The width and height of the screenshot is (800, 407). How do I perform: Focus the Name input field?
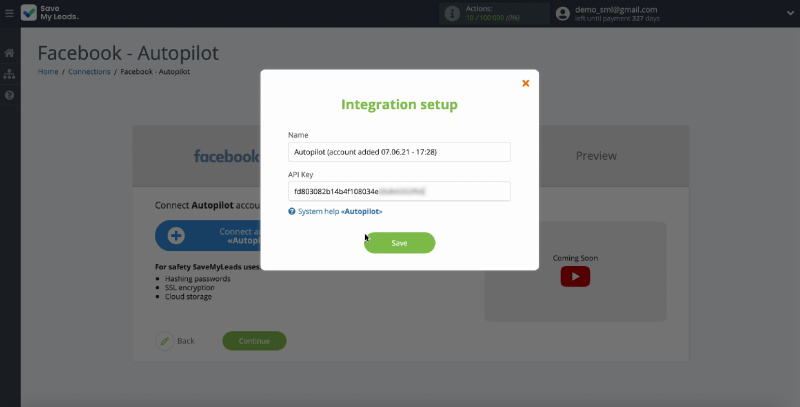tap(399, 152)
